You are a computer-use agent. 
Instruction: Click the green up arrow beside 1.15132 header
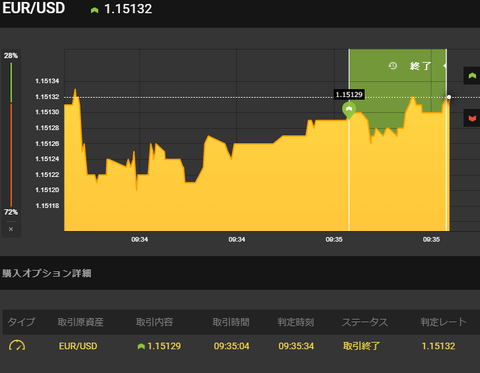tap(95, 10)
